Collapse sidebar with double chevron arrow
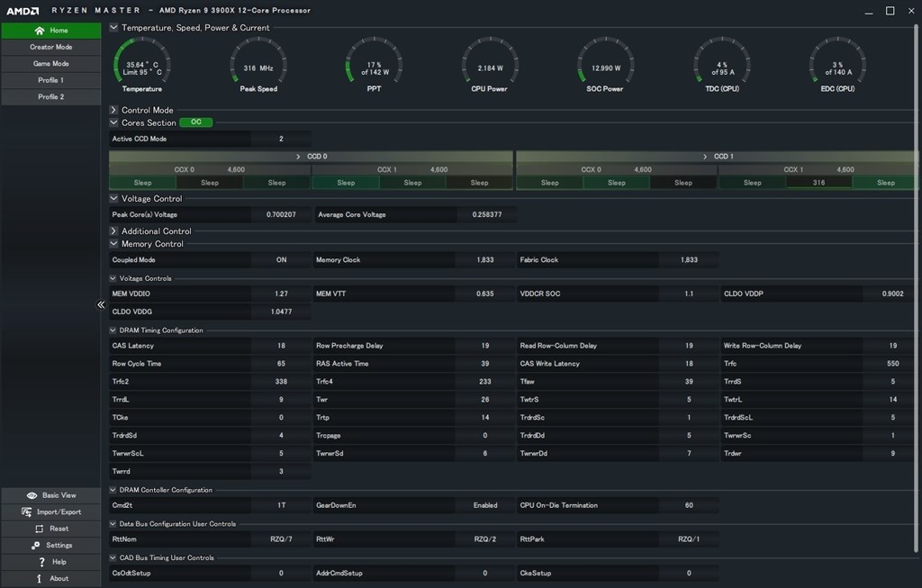Viewport: 922px width, 588px height. tap(101, 305)
